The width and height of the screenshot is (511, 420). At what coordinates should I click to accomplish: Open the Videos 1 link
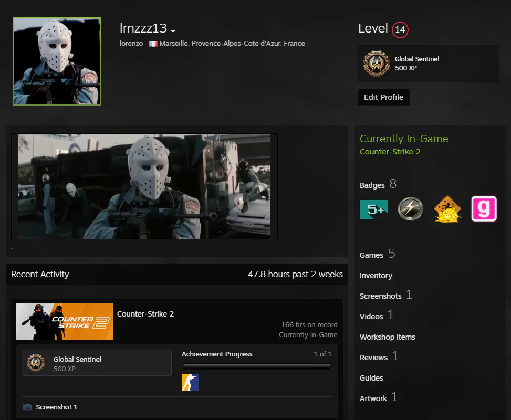[377, 316]
